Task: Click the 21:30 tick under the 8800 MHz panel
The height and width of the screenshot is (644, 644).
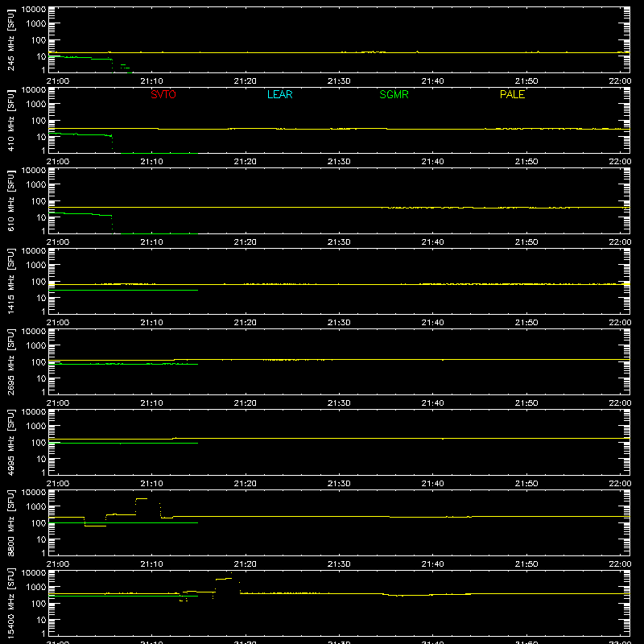Action: pyautogui.click(x=339, y=564)
